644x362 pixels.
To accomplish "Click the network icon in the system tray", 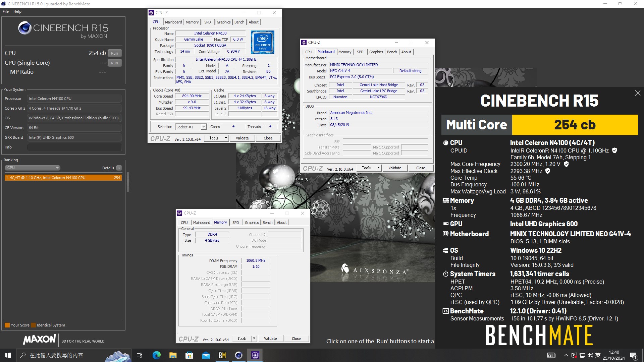I will tap(582, 355).
